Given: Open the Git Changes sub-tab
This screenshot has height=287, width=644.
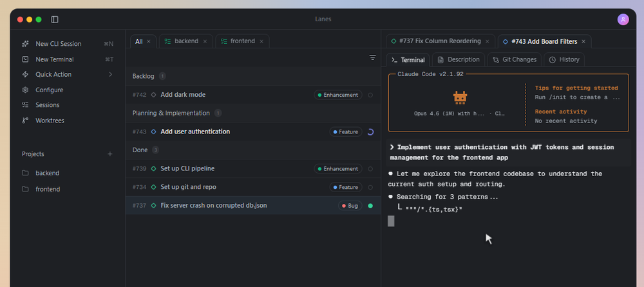Looking at the screenshot, I should pyautogui.click(x=515, y=59).
